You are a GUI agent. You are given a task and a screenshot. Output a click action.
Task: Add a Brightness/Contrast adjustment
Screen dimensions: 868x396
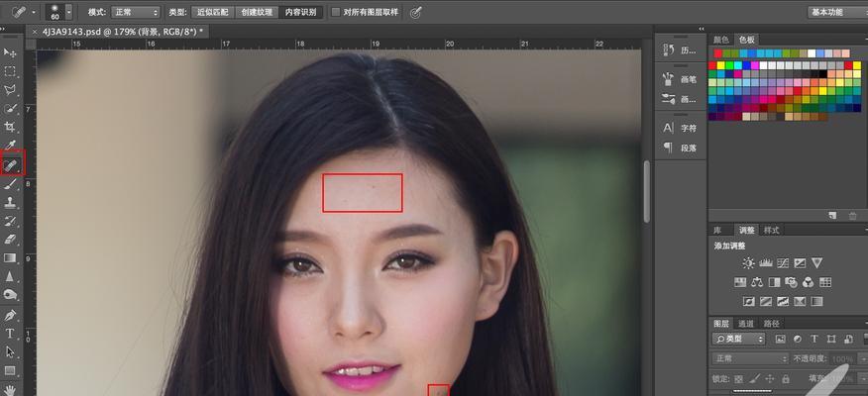(x=748, y=263)
